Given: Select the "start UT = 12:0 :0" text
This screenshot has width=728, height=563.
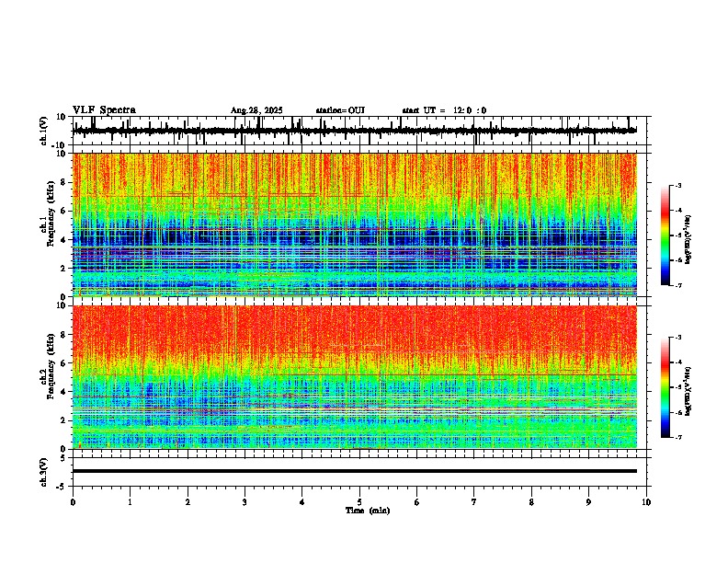Looking at the screenshot, I should 444,110.
